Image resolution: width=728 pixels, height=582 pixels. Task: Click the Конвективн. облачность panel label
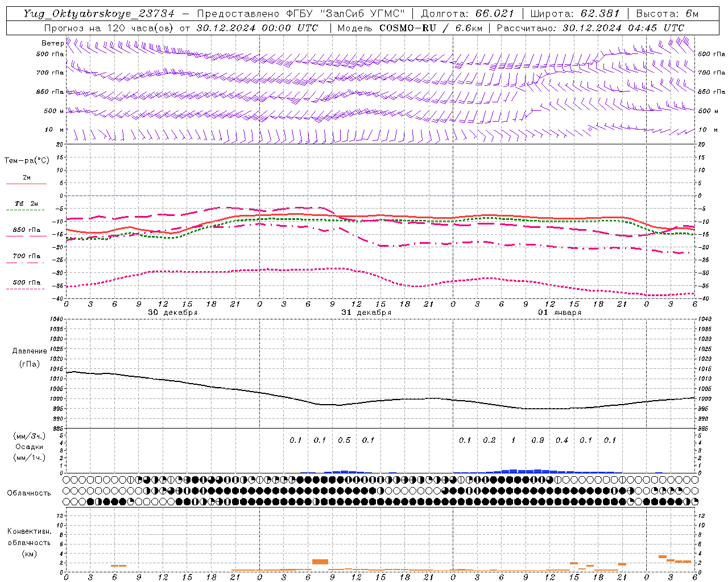click(29, 537)
